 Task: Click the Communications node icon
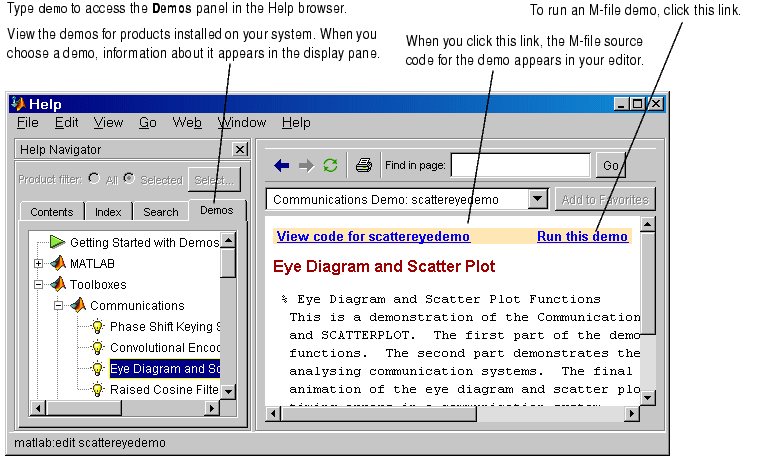(78, 305)
